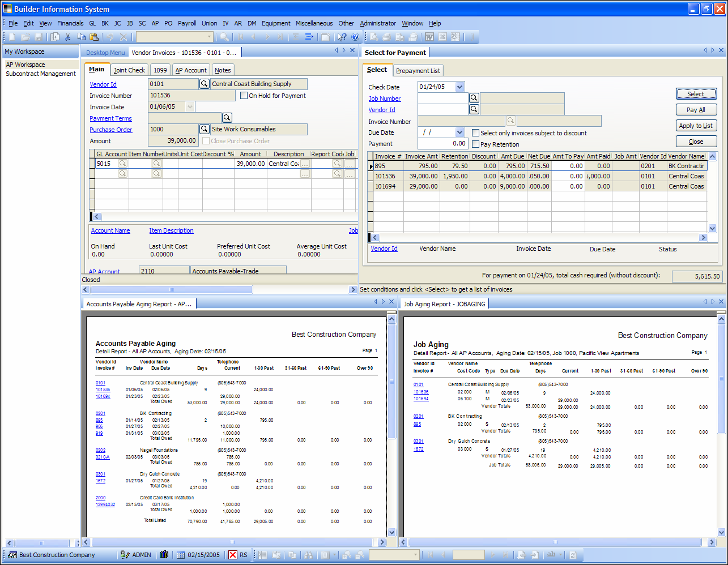728x565 pixels.
Task: Click the Copy toolbar icon
Action: pyautogui.click(x=81, y=37)
